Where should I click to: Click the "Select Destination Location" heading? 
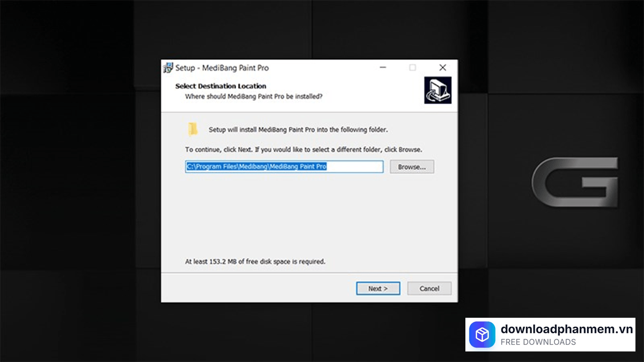[x=220, y=86]
